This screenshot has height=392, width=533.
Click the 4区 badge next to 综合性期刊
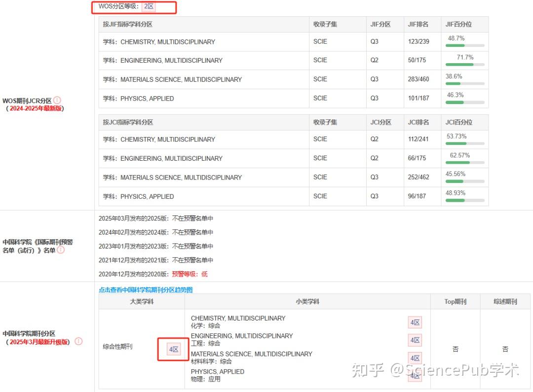click(173, 349)
